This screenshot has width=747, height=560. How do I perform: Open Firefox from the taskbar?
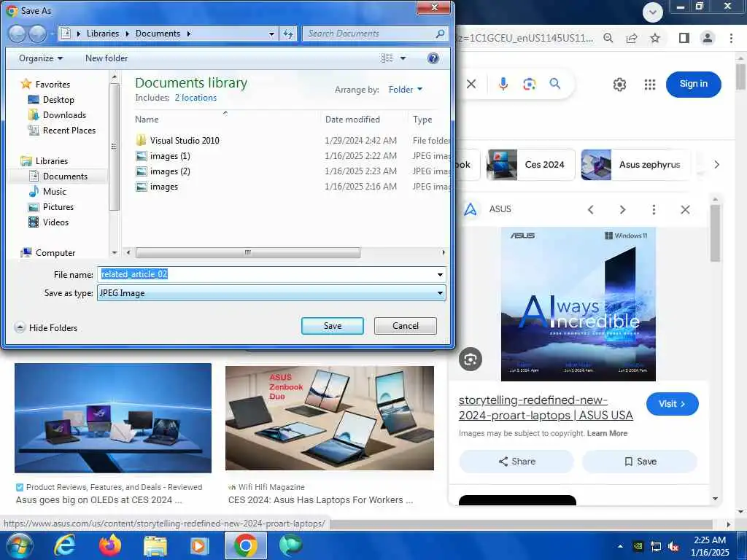[x=110, y=545]
